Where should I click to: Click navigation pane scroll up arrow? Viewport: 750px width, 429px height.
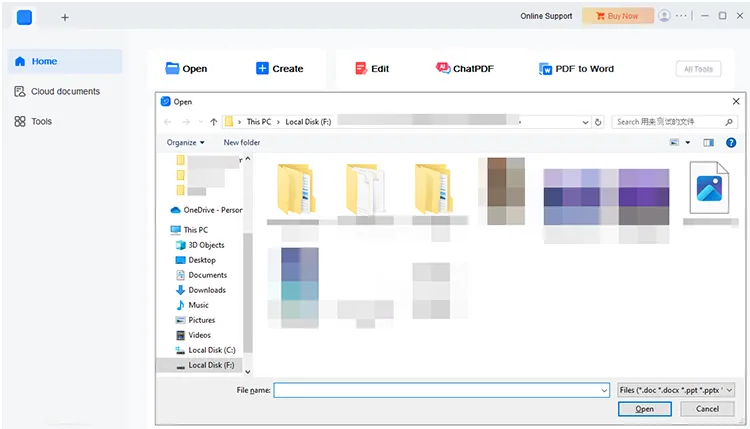point(248,159)
